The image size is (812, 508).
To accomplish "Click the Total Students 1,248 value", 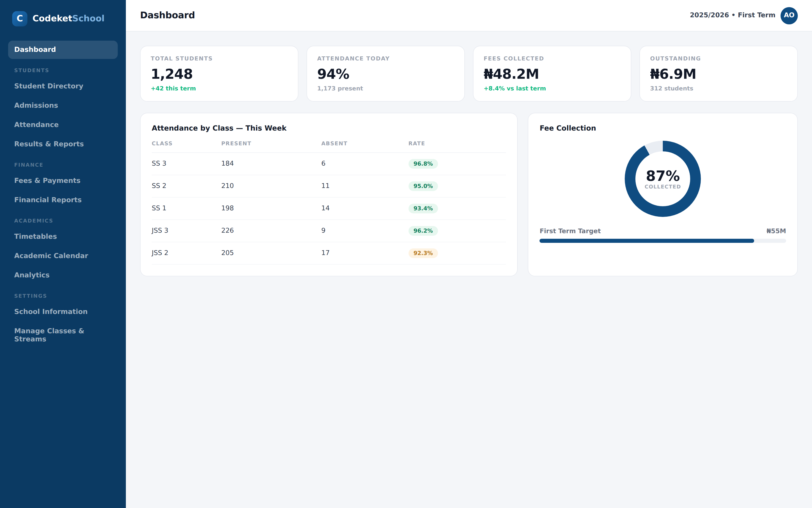I will coord(172,74).
